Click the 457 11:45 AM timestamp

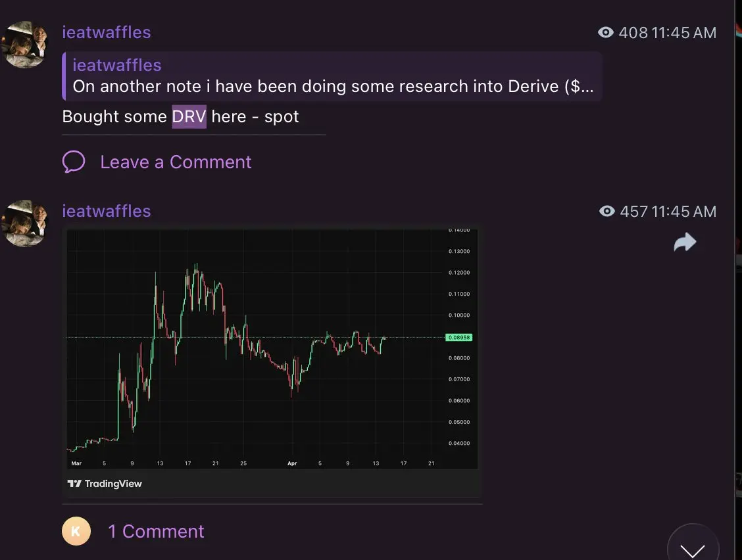point(668,211)
